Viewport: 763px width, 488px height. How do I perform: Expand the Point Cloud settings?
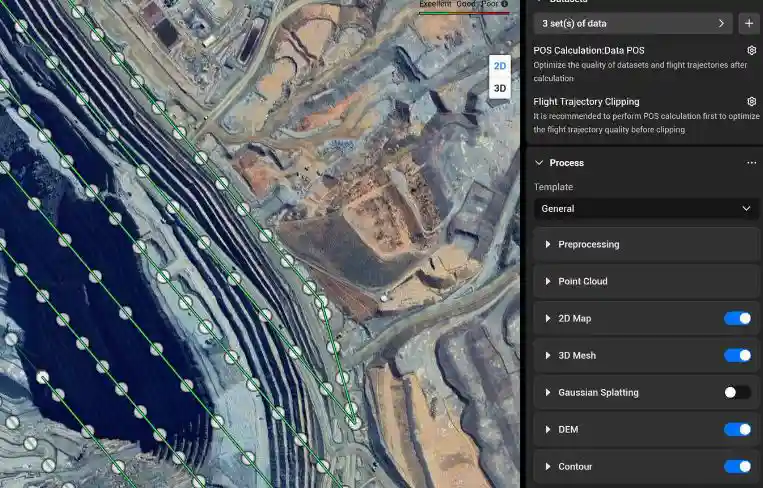click(x=548, y=281)
